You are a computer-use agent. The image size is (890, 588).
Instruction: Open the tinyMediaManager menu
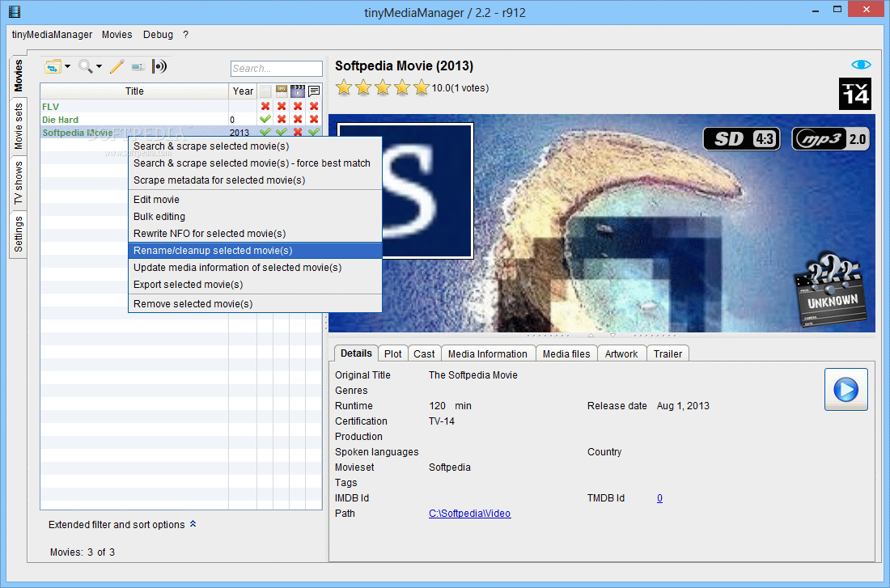[x=53, y=35]
